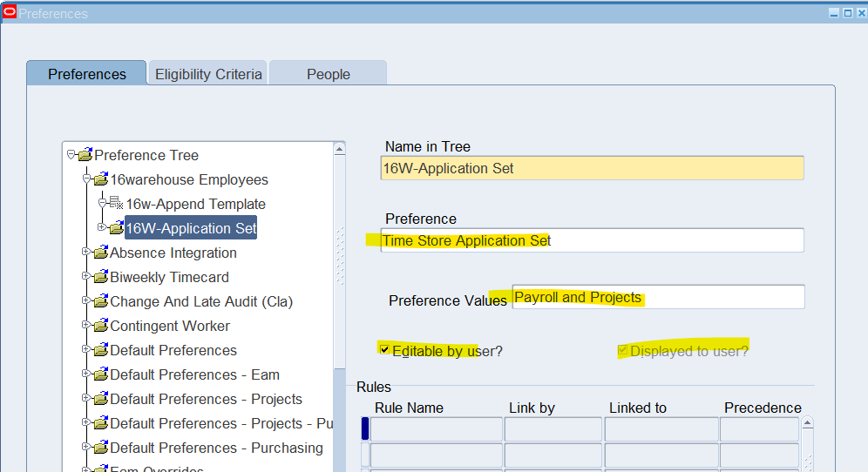Click the Absence Integration folder icon
The width and height of the screenshot is (868, 472).
click(x=100, y=253)
